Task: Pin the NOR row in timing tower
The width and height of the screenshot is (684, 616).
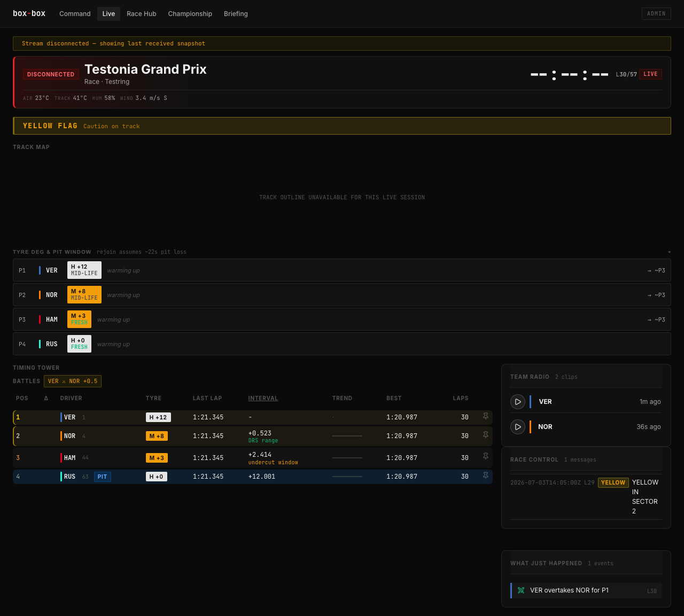Action: [x=486, y=435]
